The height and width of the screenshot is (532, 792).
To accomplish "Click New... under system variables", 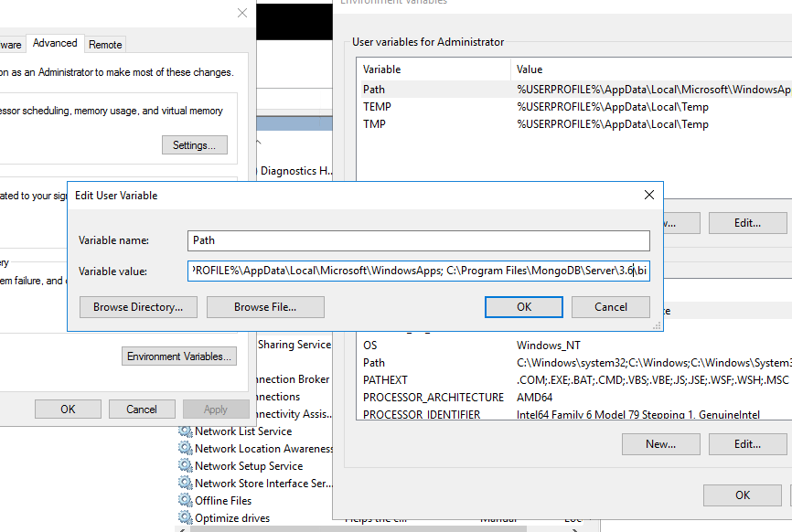I will 660,444.
